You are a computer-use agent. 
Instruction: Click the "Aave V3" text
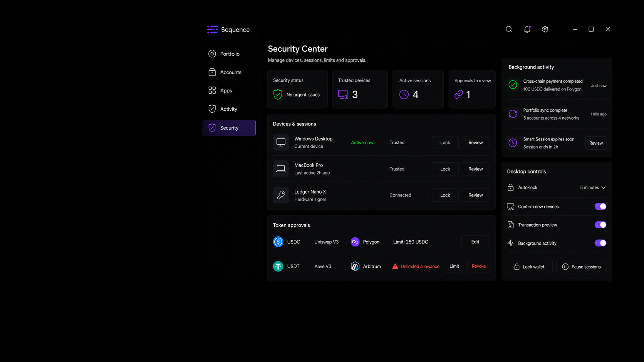323,266
